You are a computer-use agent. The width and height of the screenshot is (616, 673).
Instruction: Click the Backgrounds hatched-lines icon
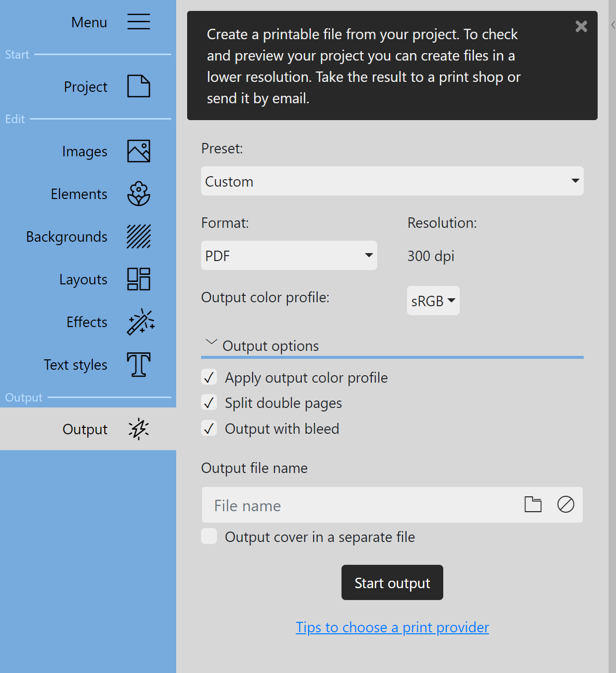(138, 236)
